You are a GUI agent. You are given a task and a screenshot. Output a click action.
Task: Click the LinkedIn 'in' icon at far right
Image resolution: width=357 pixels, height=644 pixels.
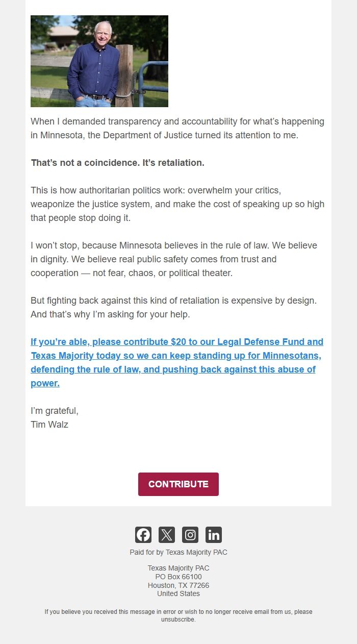(x=214, y=534)
